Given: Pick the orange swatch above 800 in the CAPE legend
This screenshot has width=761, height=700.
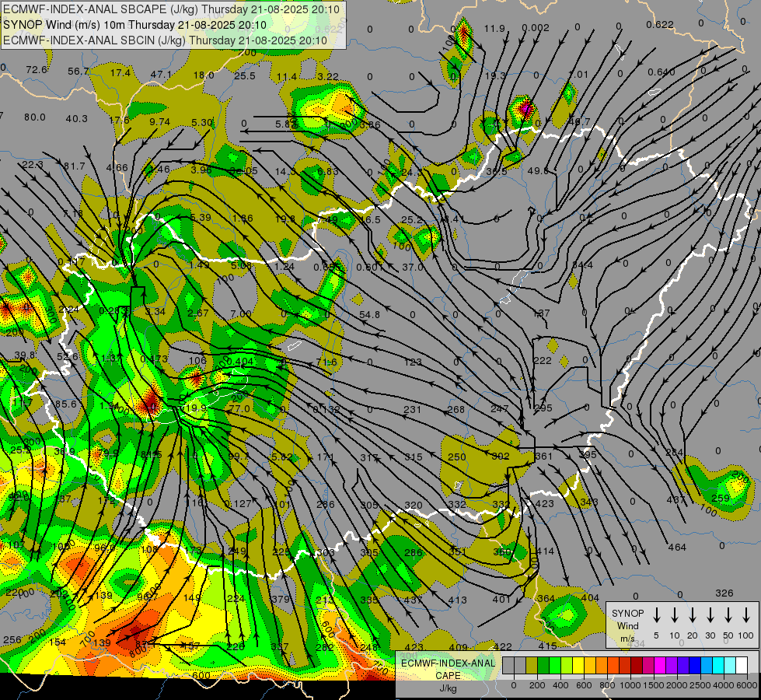Looking at the screenshot, I should pos(602,666).
